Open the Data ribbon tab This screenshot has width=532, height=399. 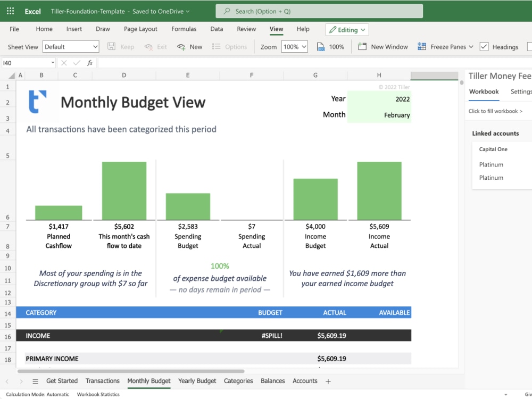[217, 29]
